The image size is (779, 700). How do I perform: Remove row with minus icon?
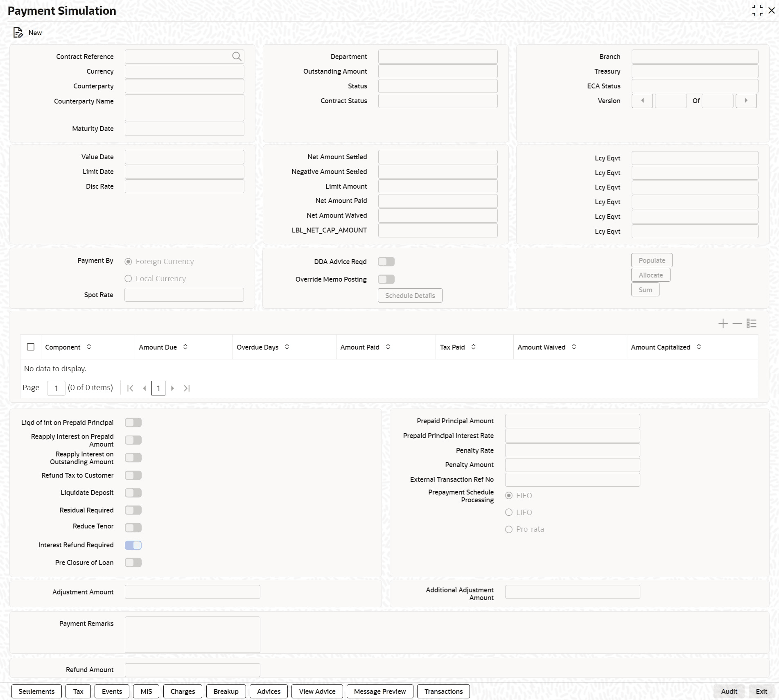pos(737,323)
